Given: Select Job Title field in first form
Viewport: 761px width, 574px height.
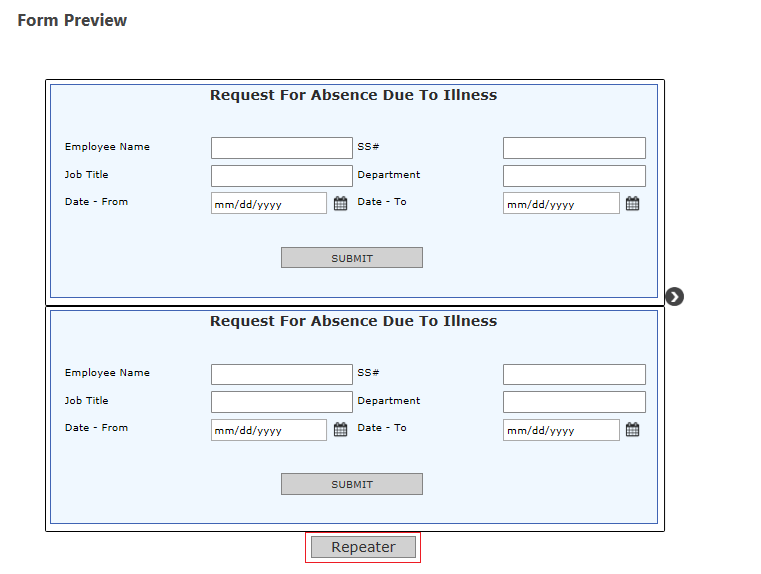Looking at the screenshot, I should pos(281,176).
